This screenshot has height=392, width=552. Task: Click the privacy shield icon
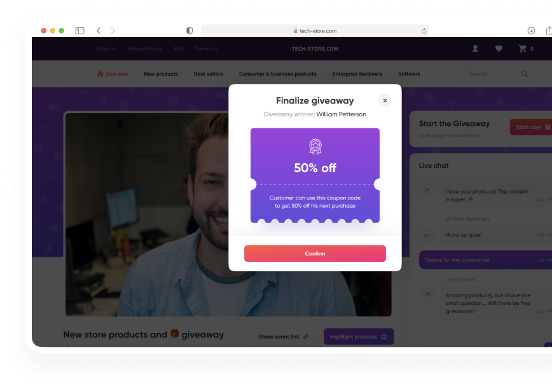click(x=190, y=30)
